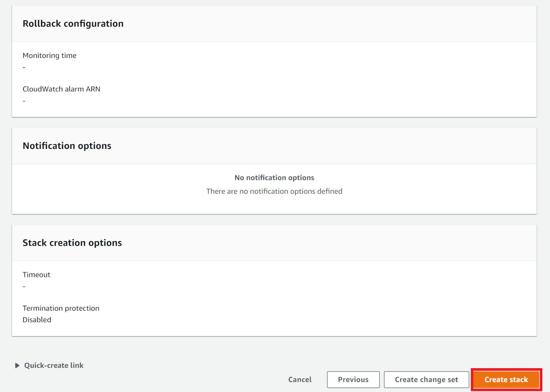Image resolution: width=550 pixels, height=392 pixels.
Task: Click the notification options description text
Action: point(274,191)
